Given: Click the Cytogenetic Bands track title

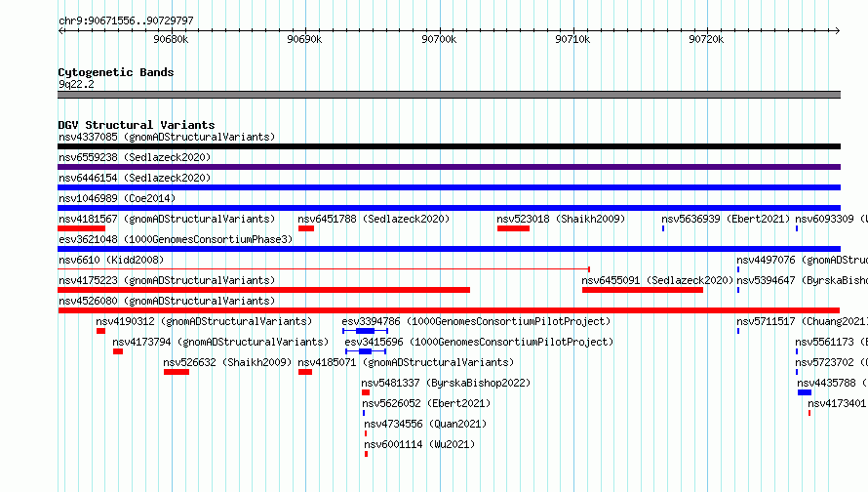Looking at the screenshot, I should [116, 72].
